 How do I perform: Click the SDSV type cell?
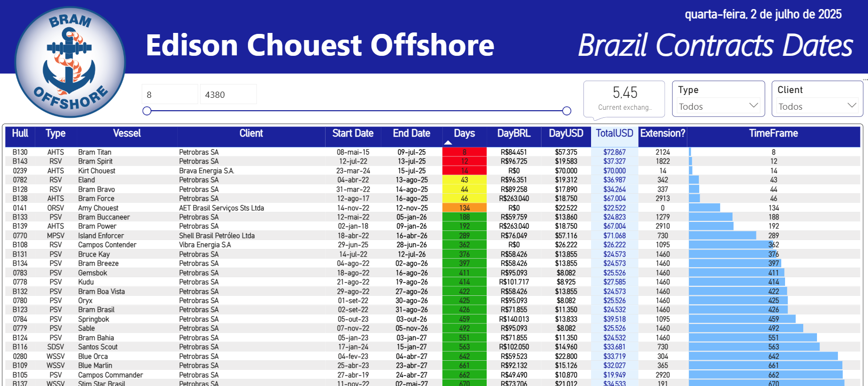[56, 347]
